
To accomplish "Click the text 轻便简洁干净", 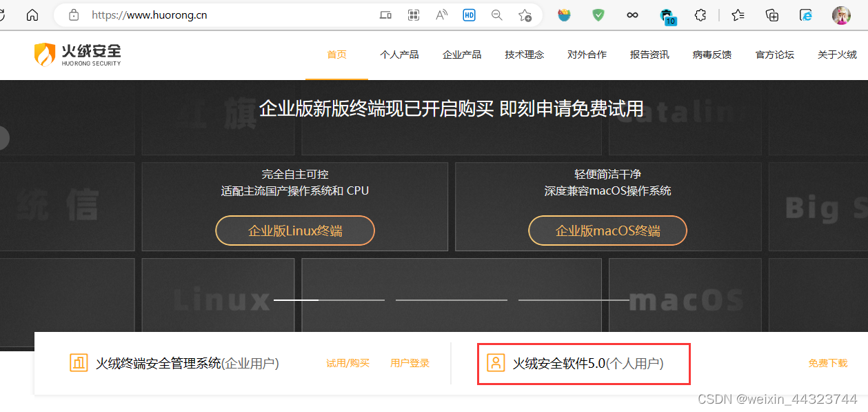I will point(608,174).
